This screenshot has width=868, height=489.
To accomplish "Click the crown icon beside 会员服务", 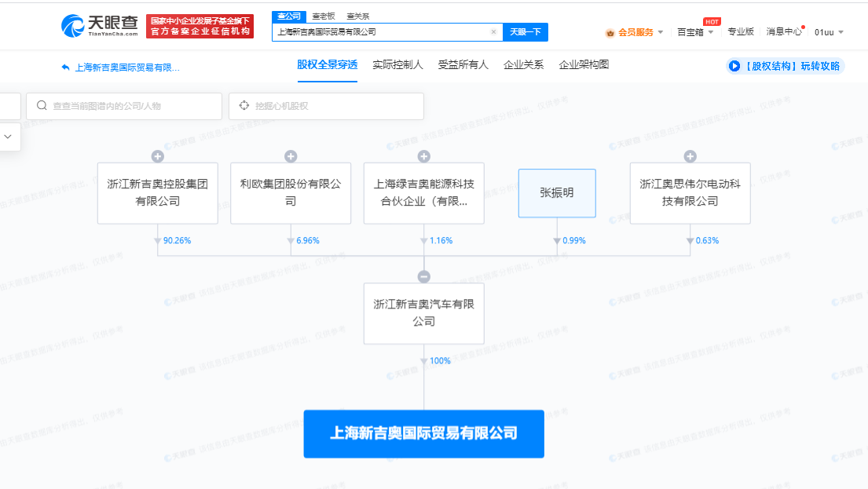I will click(610, 33).
